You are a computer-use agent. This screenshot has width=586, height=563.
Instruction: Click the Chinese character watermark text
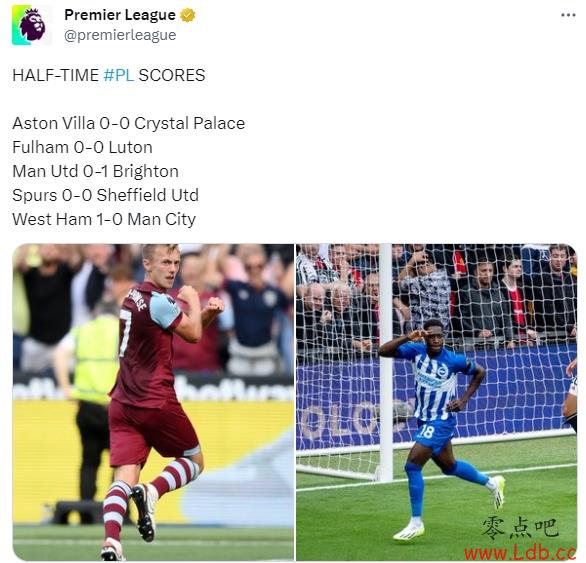coord(520,528)
